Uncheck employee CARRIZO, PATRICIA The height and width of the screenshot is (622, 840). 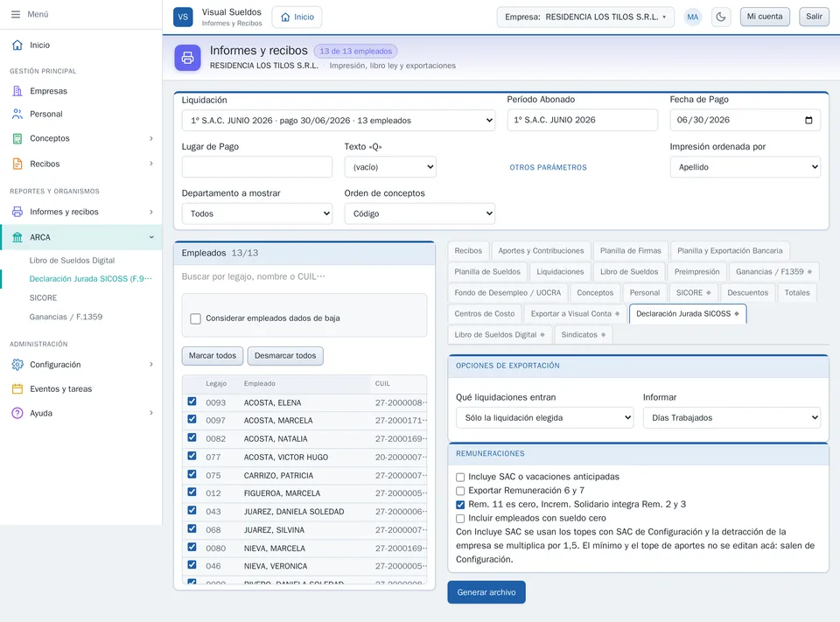[x=192, y=474]
